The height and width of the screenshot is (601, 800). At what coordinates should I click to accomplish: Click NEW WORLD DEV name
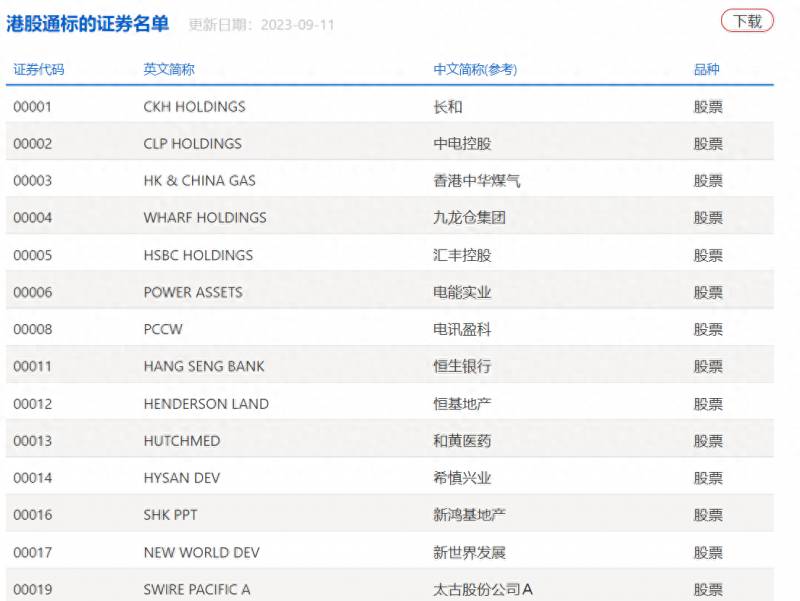click(x=202, y=553)
